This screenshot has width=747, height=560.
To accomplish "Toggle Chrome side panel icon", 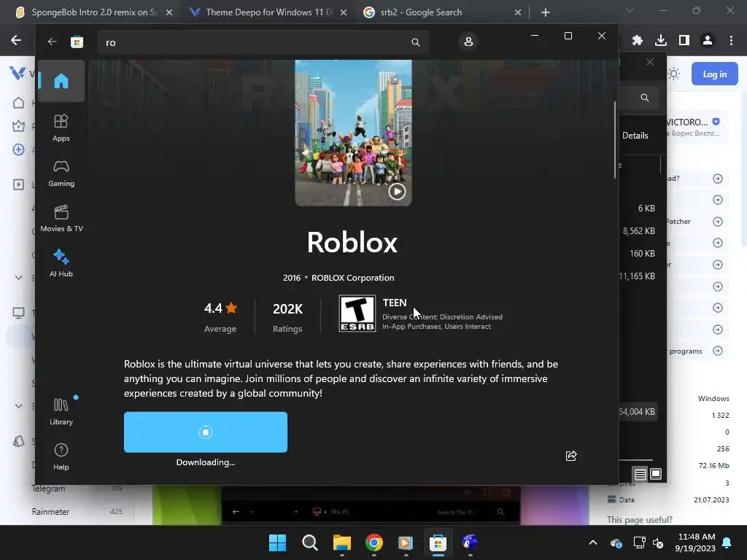I will [x=684, y=41].
